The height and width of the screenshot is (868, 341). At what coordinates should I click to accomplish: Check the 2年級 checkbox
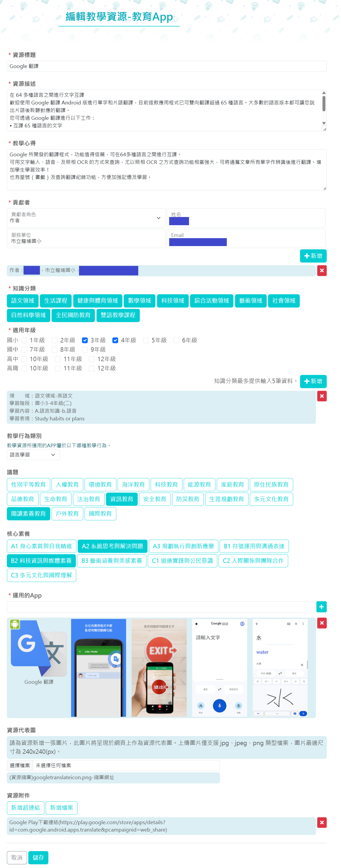pyautogui.click(x=54, y=340)
